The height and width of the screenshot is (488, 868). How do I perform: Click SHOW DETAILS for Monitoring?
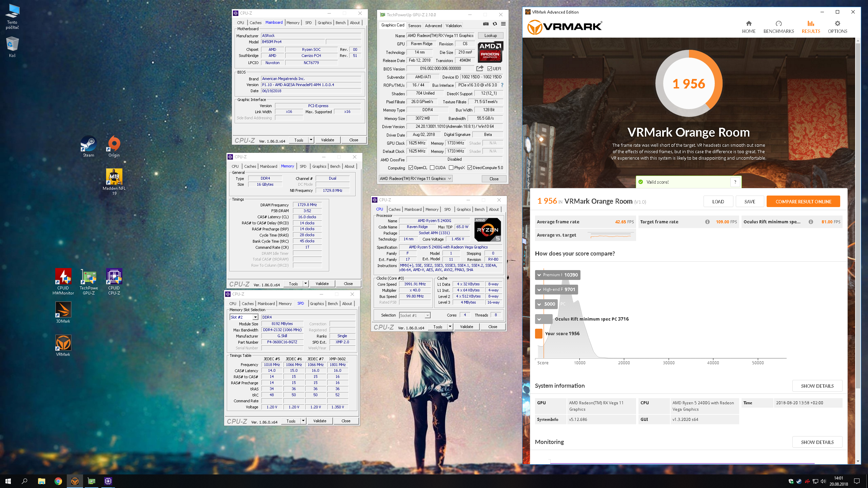tap(817, 442)
